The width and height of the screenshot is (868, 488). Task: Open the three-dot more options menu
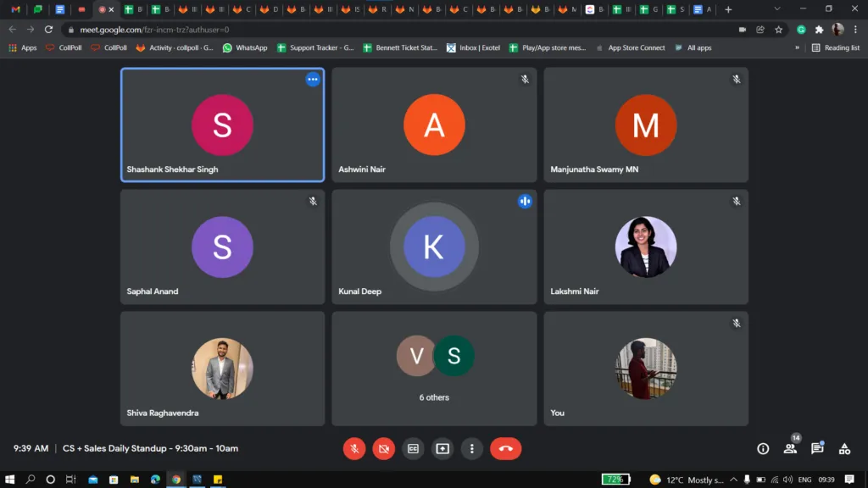click(x=472, y=449)
